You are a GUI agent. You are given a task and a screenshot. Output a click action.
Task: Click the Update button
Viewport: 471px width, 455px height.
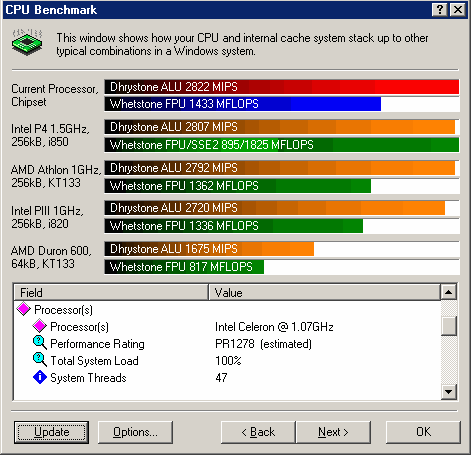pos(52,432)
